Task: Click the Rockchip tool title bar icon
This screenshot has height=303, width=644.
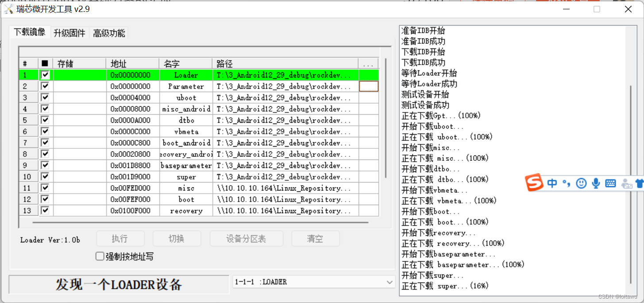Action: click(x=8, y=9)
